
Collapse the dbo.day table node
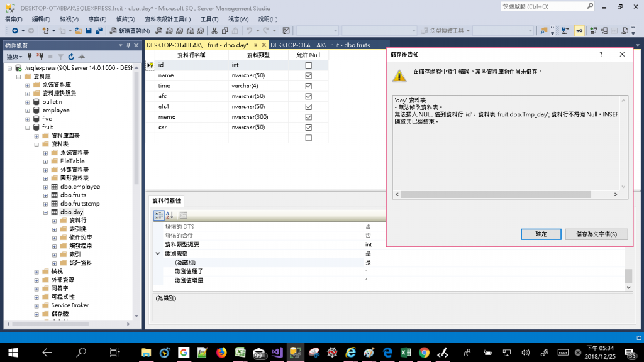[x=45, y=212]
